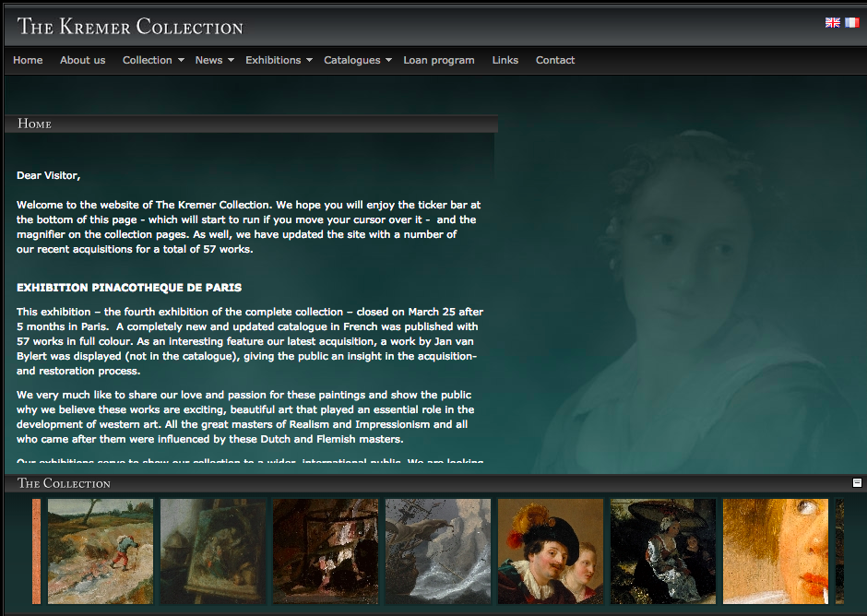The image size is (867, 616).
Task: Open the Catalogues dropdown arrow
Action: click(x=388, y=61)
